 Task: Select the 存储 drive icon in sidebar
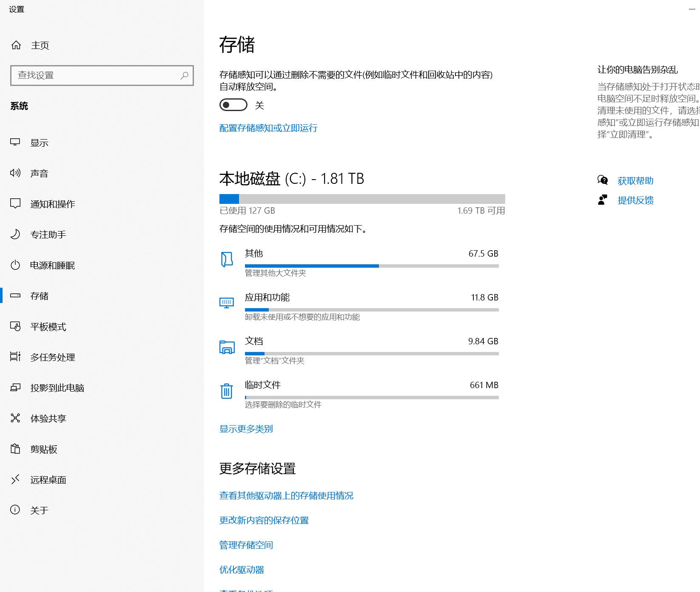[15, 296]
